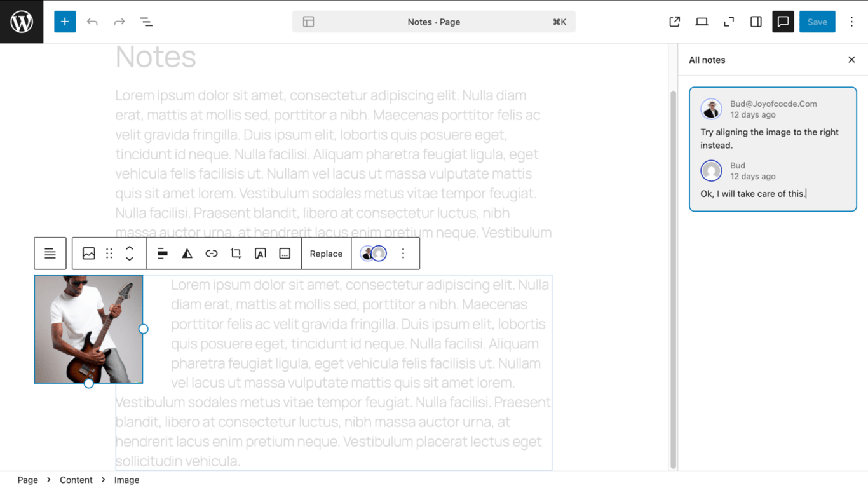Expand block alignment options
The image size is (868, 488).
tap(162, 253)
